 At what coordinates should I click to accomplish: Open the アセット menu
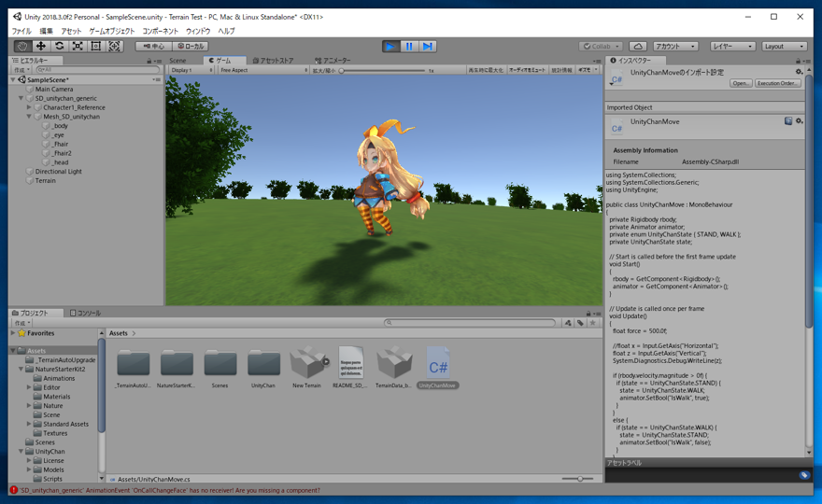click(71, 31)
